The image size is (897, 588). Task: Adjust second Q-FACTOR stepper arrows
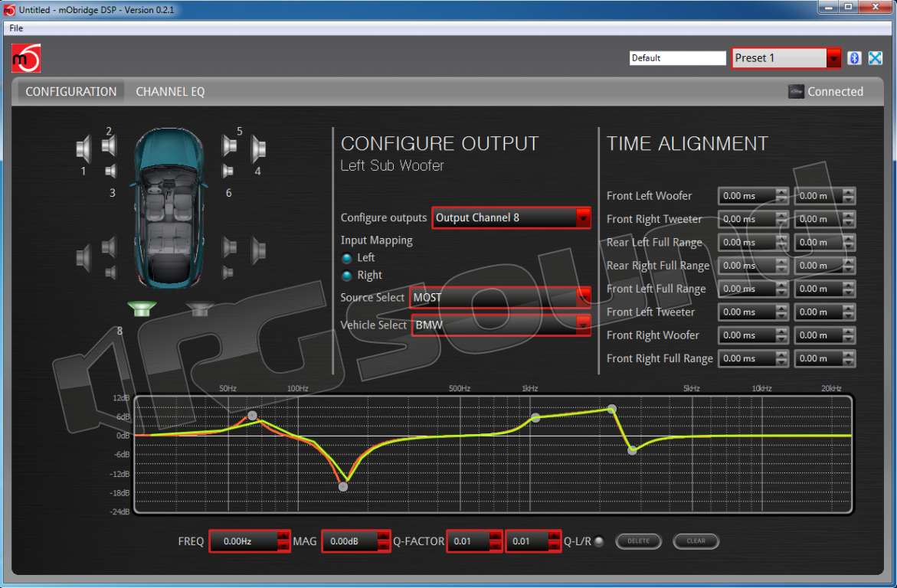click(554, 541)
